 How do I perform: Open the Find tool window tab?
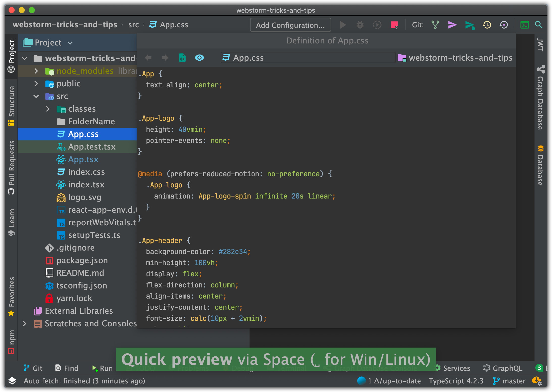pyautogui.click(x=67, y=368)
